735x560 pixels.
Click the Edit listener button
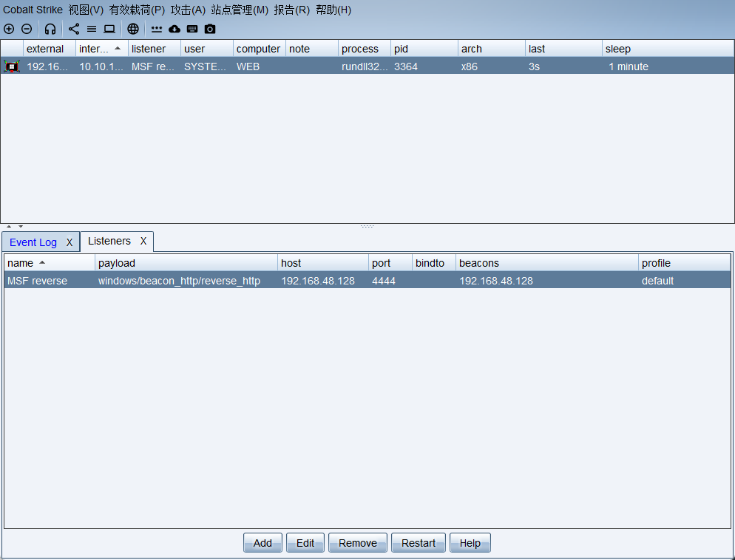305,543
